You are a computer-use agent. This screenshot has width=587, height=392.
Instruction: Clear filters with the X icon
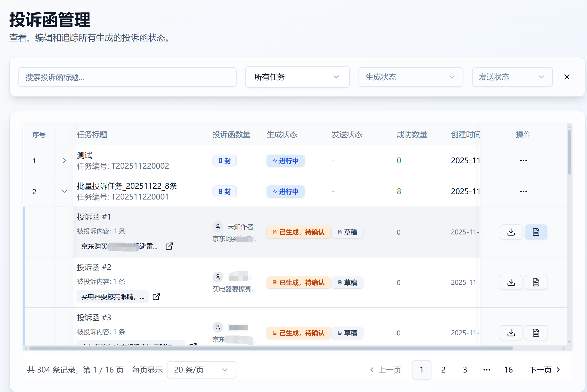(x=567, y=77)
